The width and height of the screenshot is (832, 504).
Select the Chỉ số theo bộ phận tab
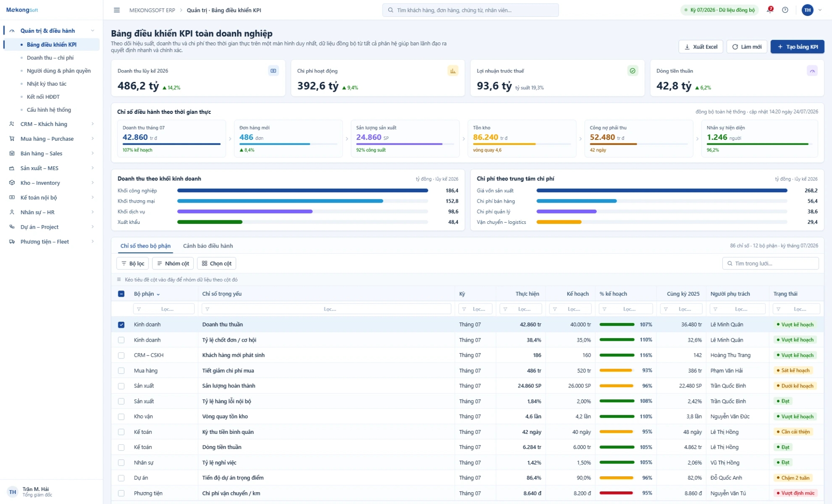click(x=146, y=246)
